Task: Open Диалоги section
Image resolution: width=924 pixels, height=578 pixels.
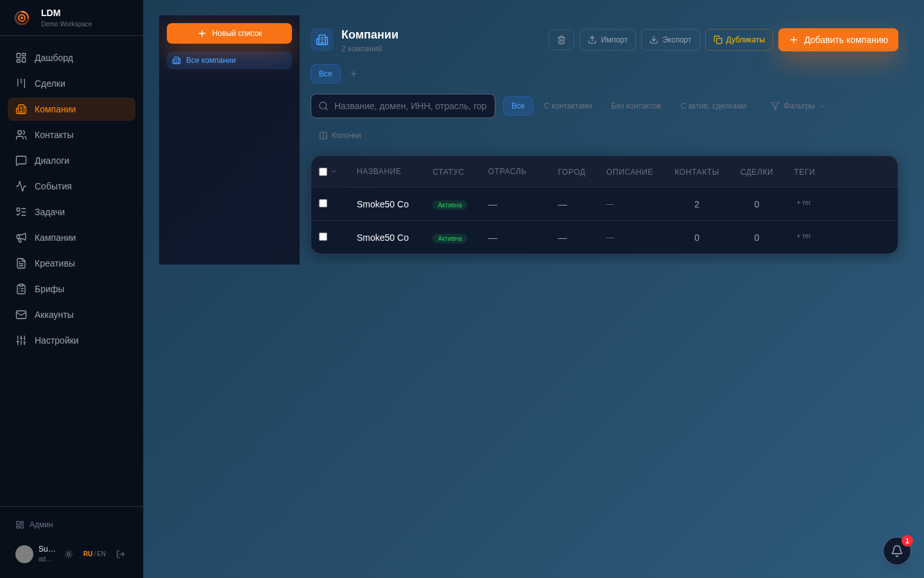Action: tap(71, 161)
